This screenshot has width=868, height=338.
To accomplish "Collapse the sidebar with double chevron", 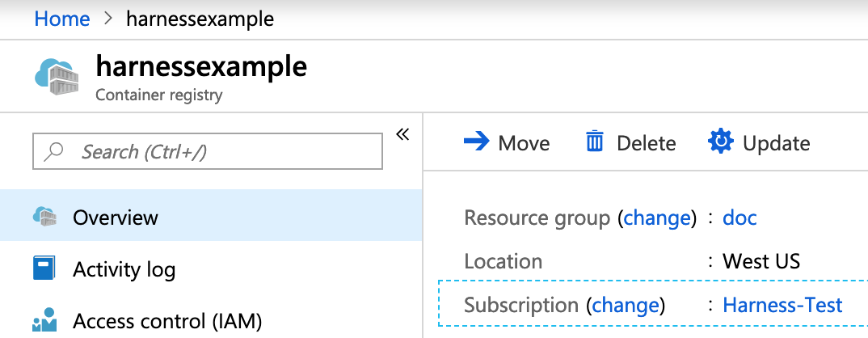I will coord(402,134).
